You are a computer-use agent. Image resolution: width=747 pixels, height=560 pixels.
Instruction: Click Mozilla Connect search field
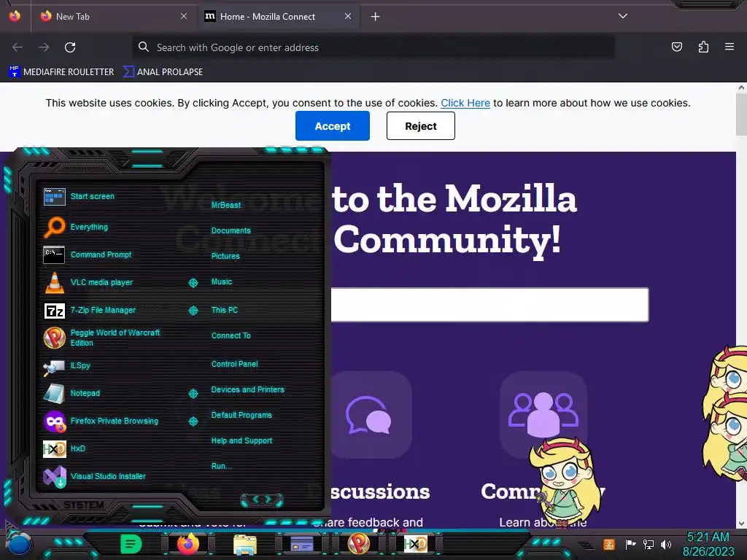point(489,305)
